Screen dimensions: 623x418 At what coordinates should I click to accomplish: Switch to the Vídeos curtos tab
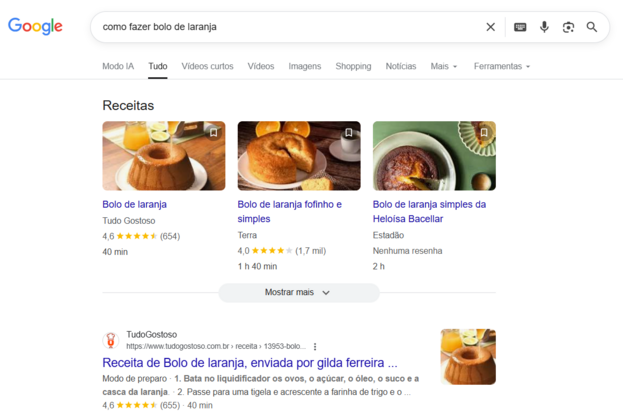[x=207, y=66]
